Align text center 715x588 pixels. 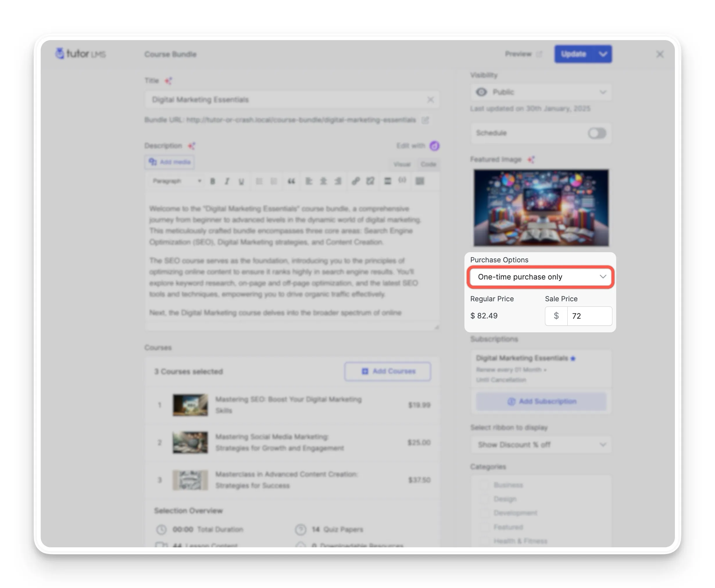pos(323,181)
